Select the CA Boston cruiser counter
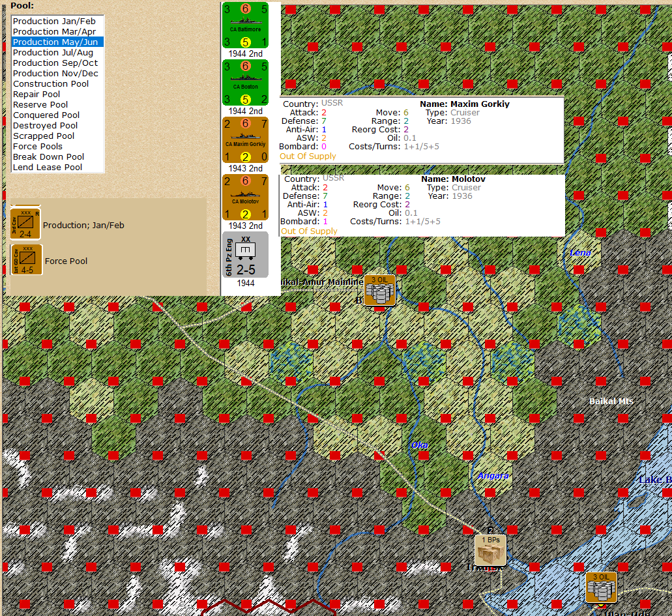The height and width of the screenshot is (616, 672). tap(246, 82)
